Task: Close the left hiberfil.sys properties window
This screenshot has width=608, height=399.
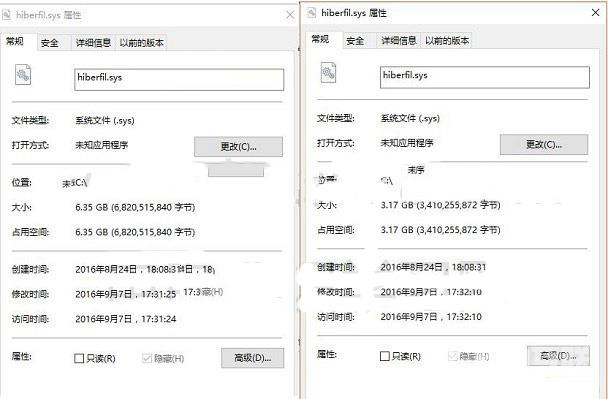Action: (x=290, y=15)
